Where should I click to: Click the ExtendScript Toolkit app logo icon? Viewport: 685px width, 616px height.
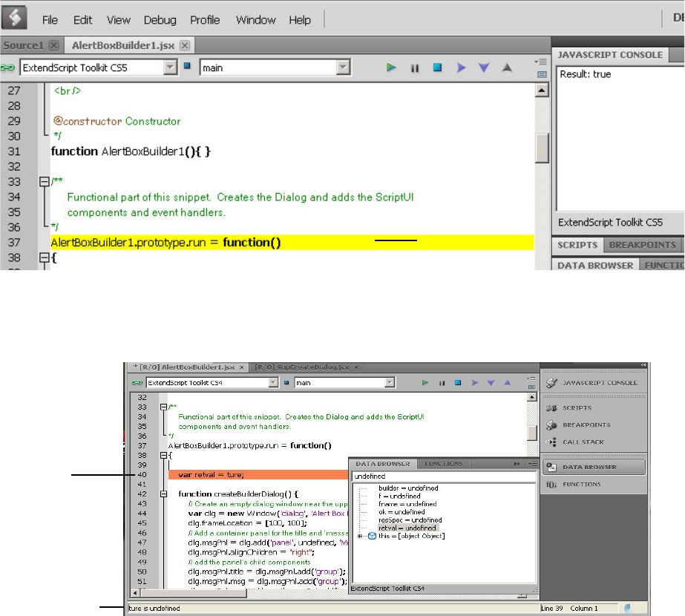pos(14,18)
